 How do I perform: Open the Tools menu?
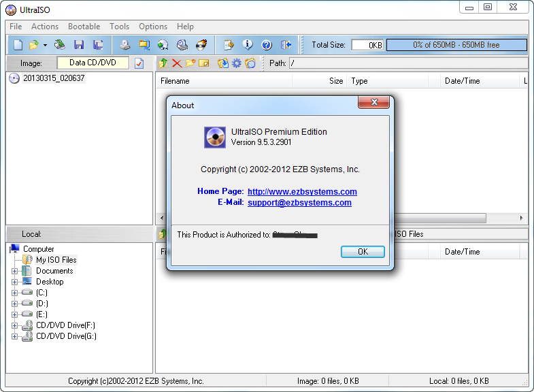coord(120,27)
